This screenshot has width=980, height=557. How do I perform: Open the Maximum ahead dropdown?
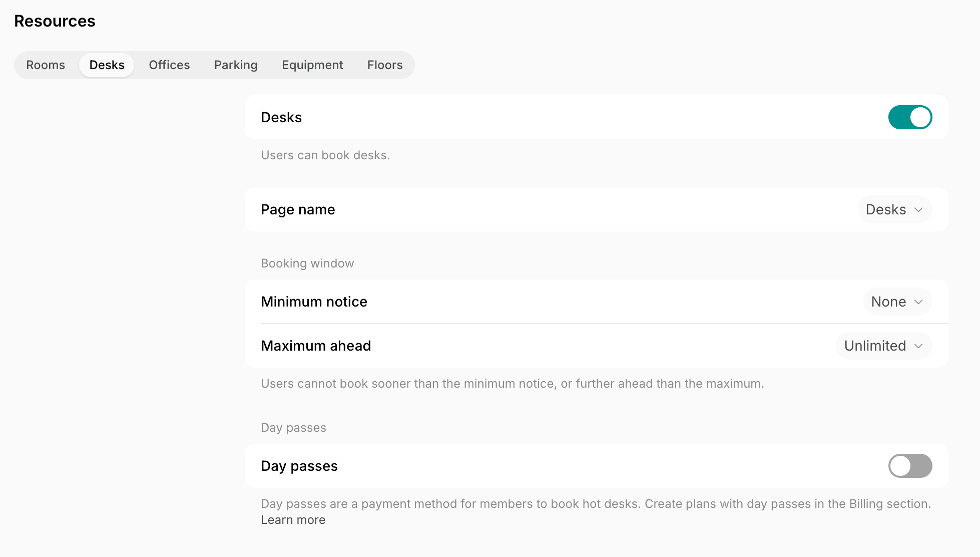pyautogui.click(x=884, y=346)
